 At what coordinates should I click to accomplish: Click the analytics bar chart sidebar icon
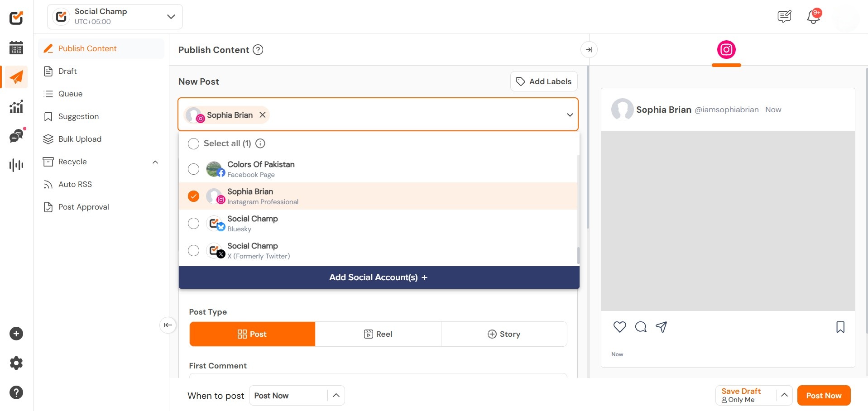[x=16, y=107]
